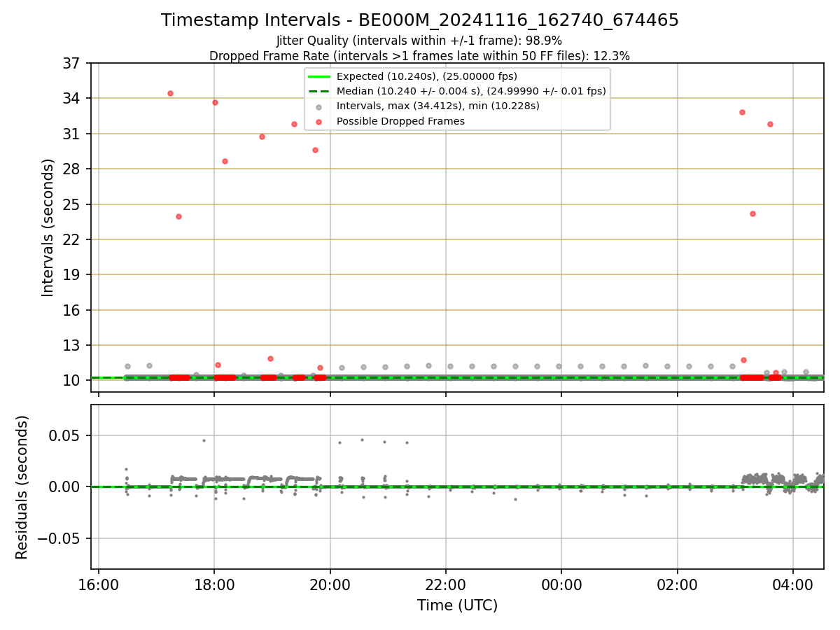Screen dimensions: 840x630
Task: Click the red point just below 34 at 18:00
Action: pyautogui.click(x=215, y=102)
